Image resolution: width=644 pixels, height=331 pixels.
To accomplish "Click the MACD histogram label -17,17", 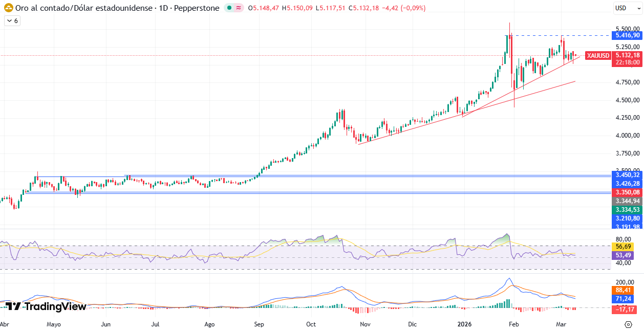I will click(x=625, y=310).
